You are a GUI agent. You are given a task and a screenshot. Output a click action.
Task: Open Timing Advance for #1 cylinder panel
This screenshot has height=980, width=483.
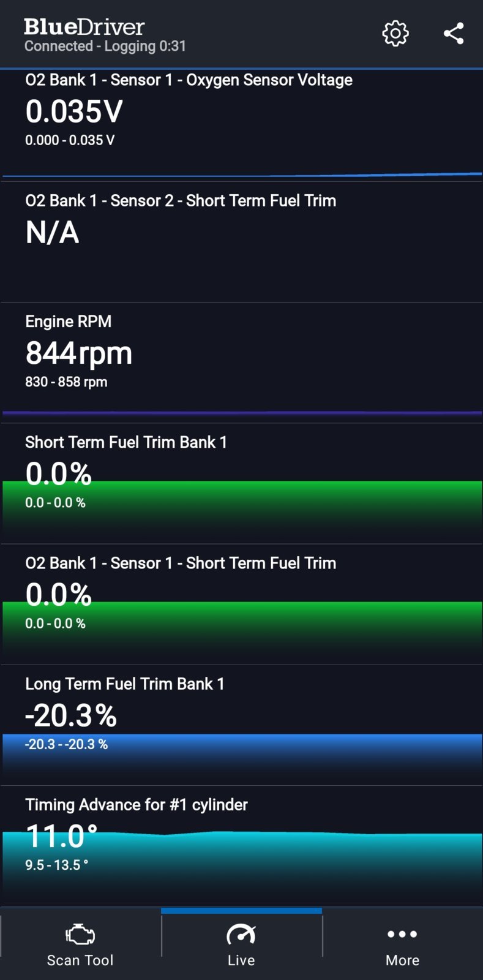click(241, 846)
